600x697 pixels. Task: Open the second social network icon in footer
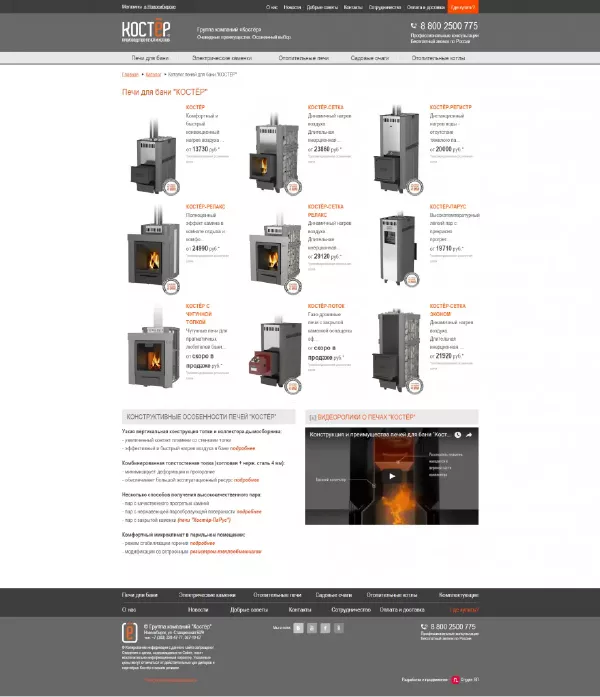pyautogui.click(x=312, y=628)
